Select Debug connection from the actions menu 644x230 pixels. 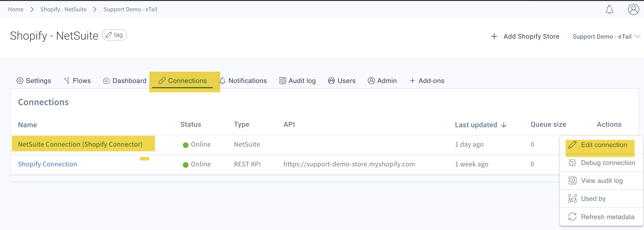click(x=608, y=163)
